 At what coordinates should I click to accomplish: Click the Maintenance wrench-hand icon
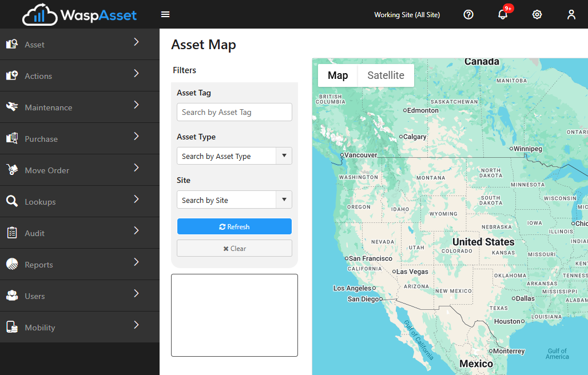12,107
